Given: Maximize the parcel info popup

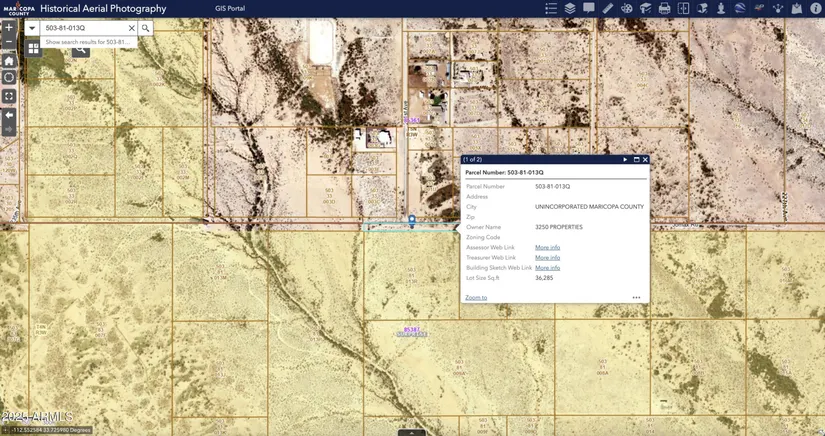Looking at the screenshot, I should [636, 160].
